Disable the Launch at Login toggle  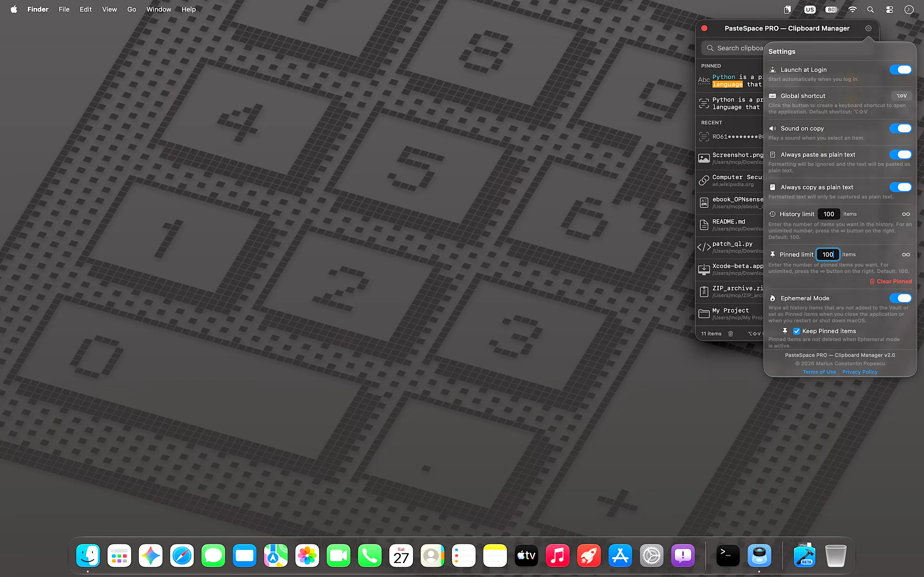click(900, 70)
